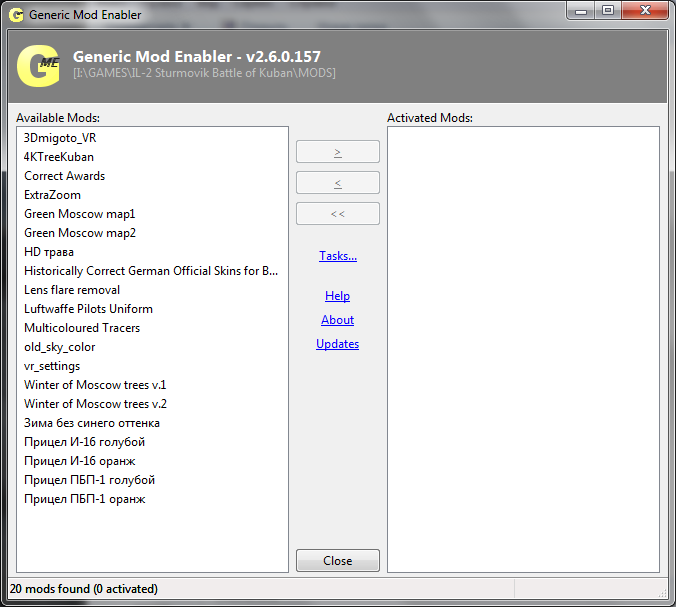Click the disable all '<<' button
Viewport: 676px width, 607px height.
point(338,214)
